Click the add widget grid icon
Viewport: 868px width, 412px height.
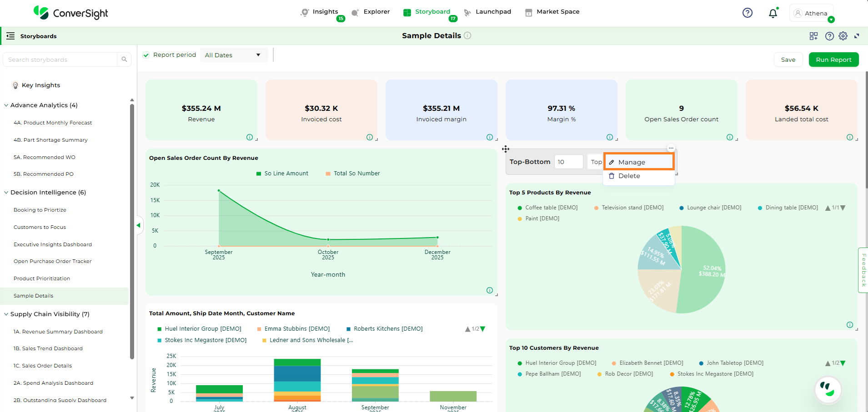tap(813, 36)
